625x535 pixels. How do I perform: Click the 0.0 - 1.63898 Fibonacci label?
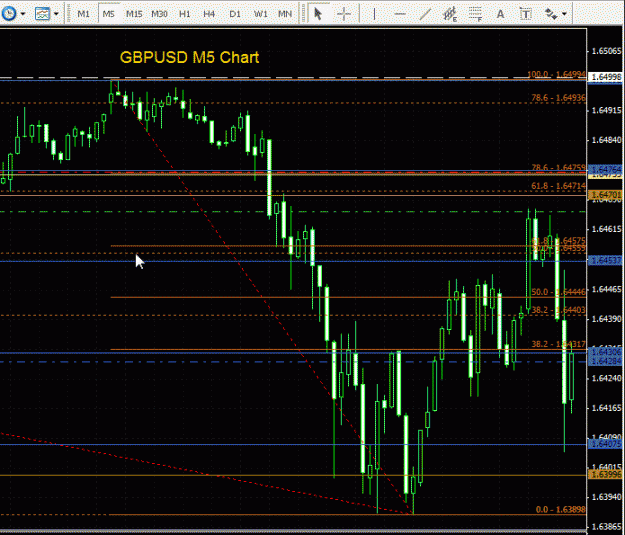(x=560, y=509)
